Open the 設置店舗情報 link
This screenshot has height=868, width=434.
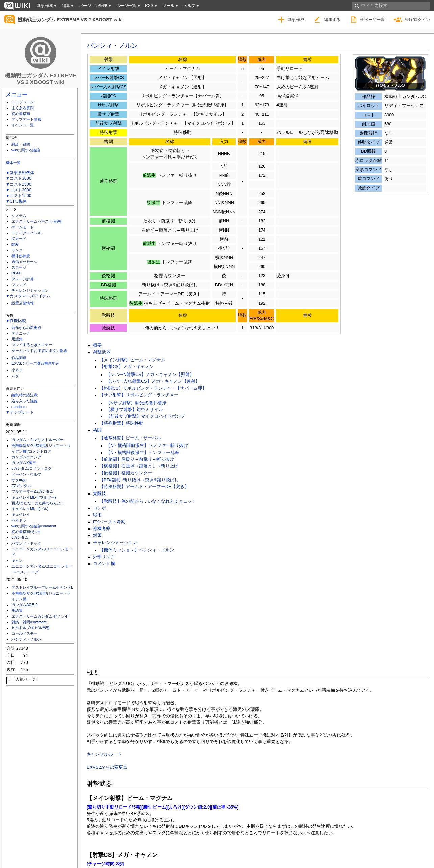pyautogui.click(x=23, y=303)
